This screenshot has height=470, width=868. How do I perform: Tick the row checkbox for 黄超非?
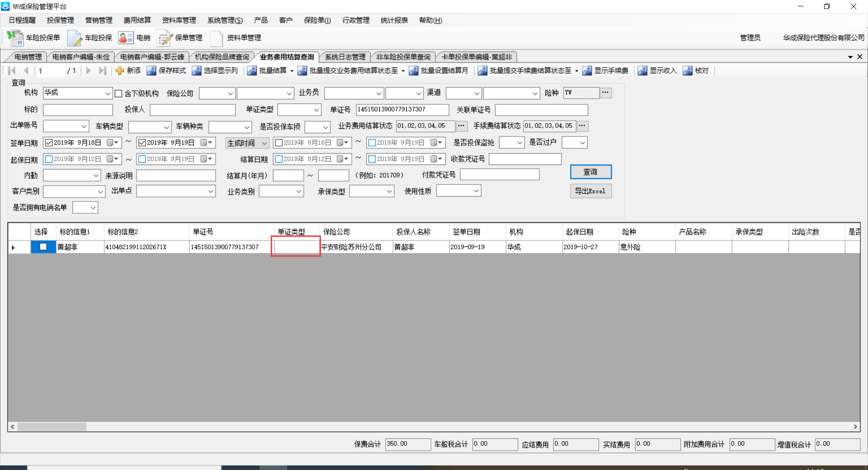43,247
